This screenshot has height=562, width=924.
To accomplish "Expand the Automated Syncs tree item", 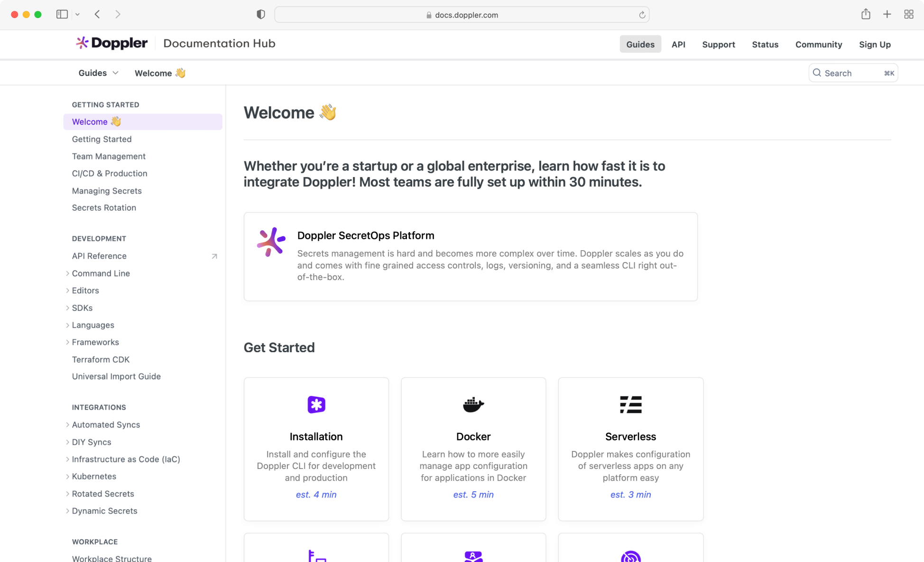I will 67,425.
